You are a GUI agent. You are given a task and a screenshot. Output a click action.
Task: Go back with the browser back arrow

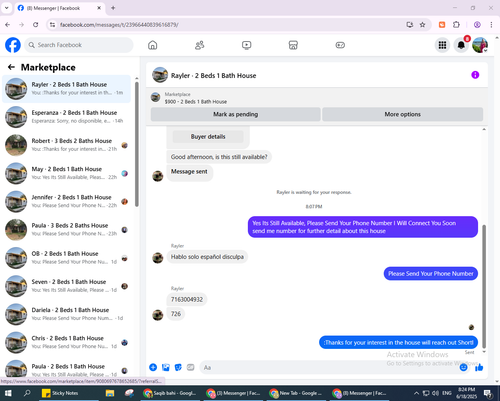[8, 25]
